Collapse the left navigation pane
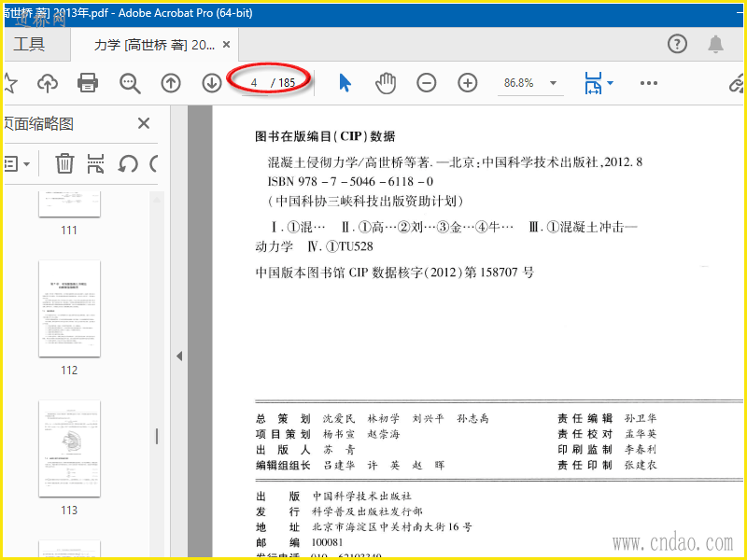The height and width of the screenshot is (560, 747). pos(179,356)
